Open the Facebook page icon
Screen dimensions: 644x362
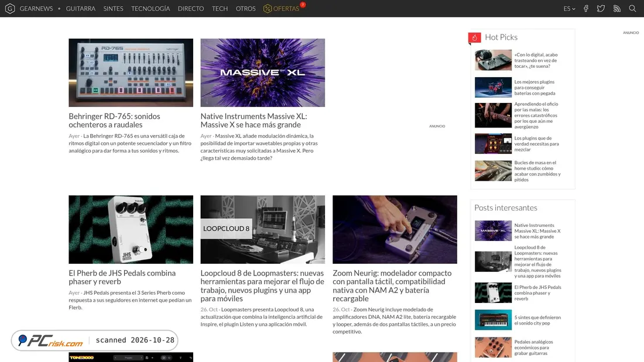[585, 9]
